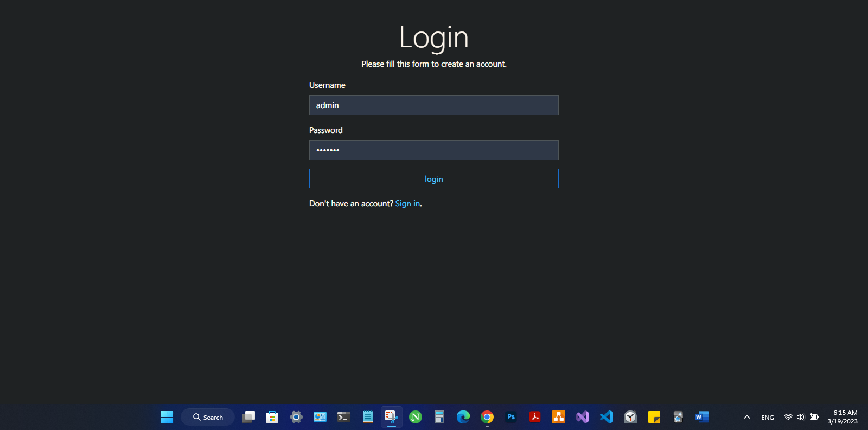Open the Snipping Tool taskbar icon
This screenshot has width=868, height=430.
pyautogui.click(x=392, y=417)
